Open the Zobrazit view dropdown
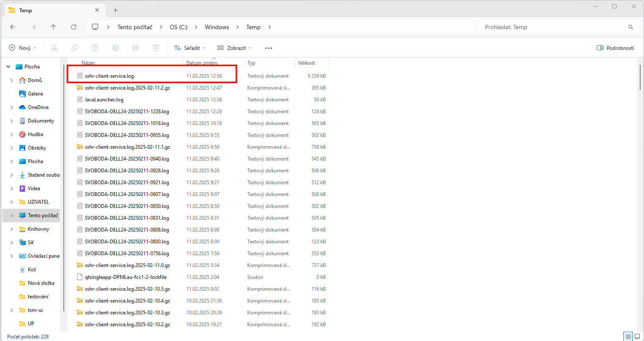644x341 pixels. pyautogui.click(x=234, y=48)
